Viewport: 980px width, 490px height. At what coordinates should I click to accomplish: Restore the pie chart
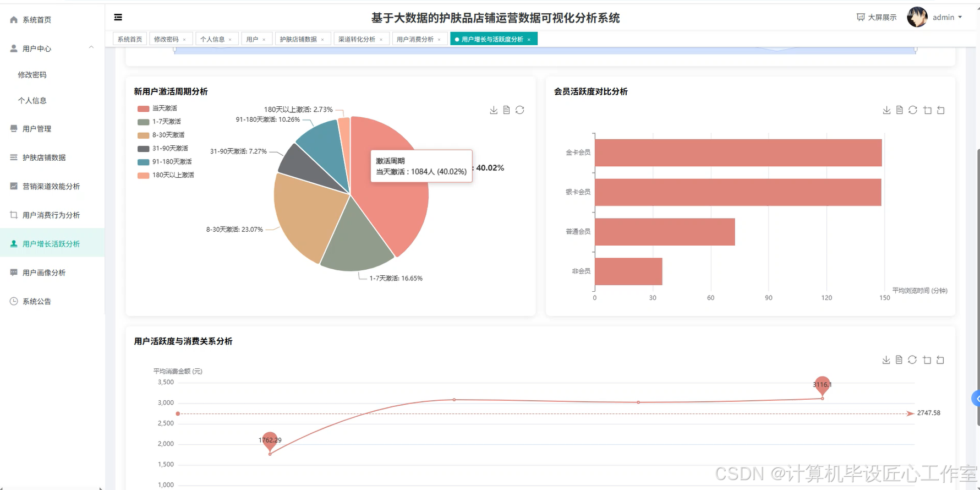[519, 110]
